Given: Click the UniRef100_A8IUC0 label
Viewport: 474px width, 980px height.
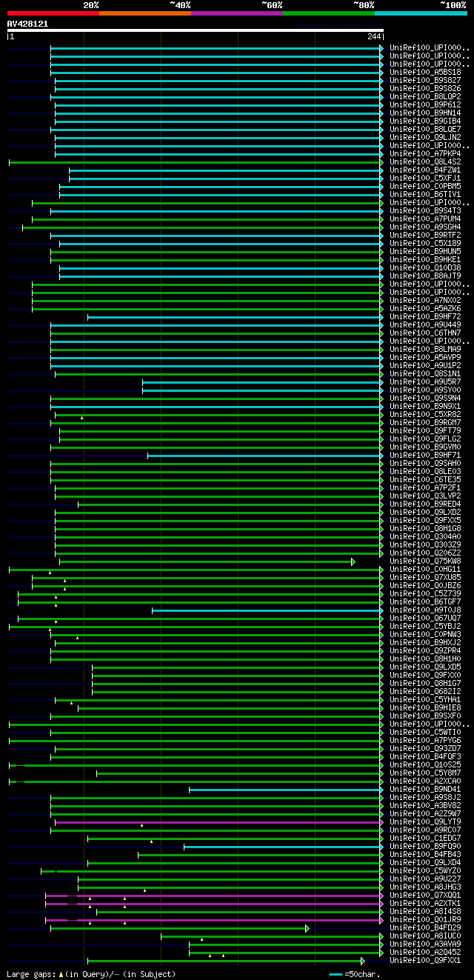Looking at the screenshot, I should [x=426, y=936].
